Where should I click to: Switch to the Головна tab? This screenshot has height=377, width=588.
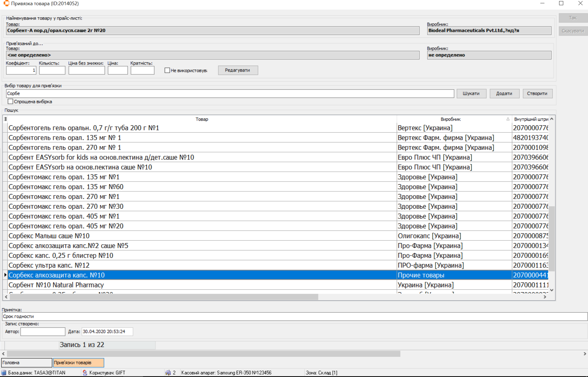(26, 363)
